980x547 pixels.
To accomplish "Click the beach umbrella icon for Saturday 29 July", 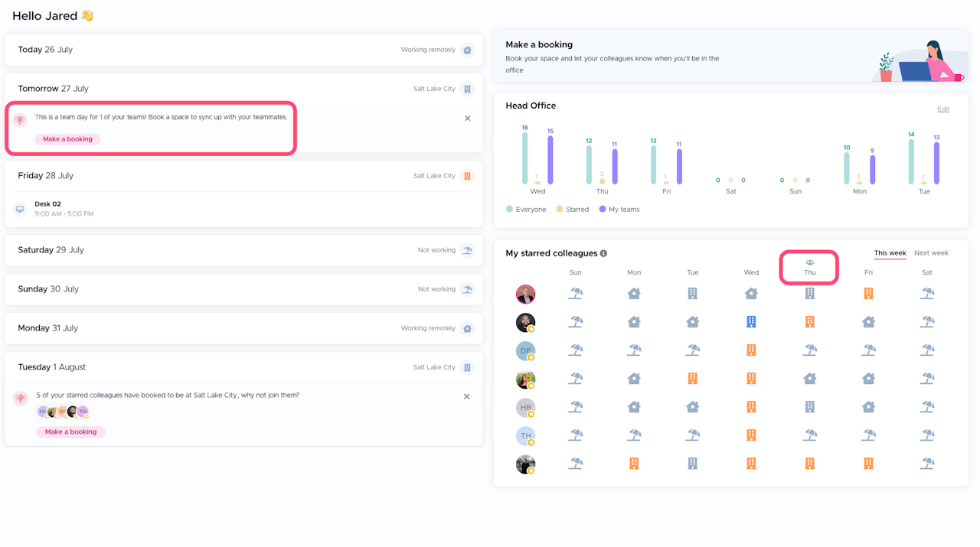I will 467,250.
